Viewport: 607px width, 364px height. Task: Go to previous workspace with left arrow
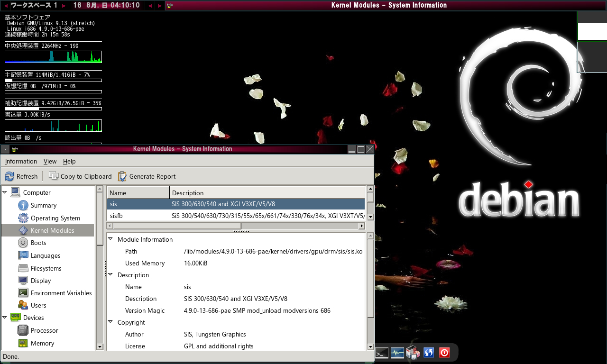pos(6,5)
